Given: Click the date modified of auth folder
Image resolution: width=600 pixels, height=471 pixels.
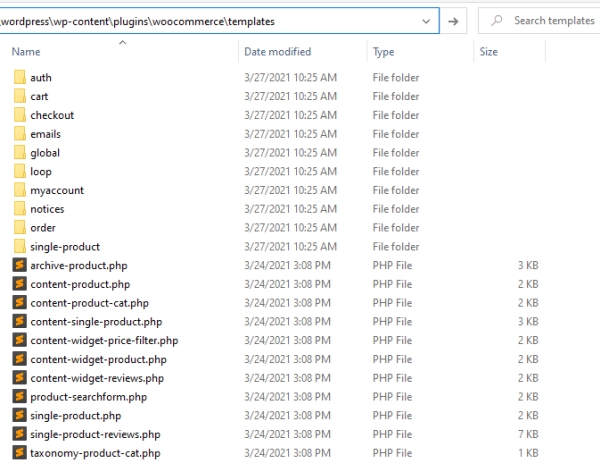Looking at the screenshot, I should point(290,78).
